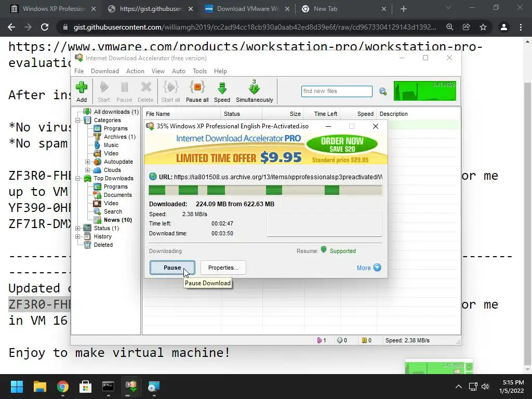Collapse the Top Downloads tree node
Viewport: 532px width, 399px height.
pyautogui.click(x=78, y=179)
